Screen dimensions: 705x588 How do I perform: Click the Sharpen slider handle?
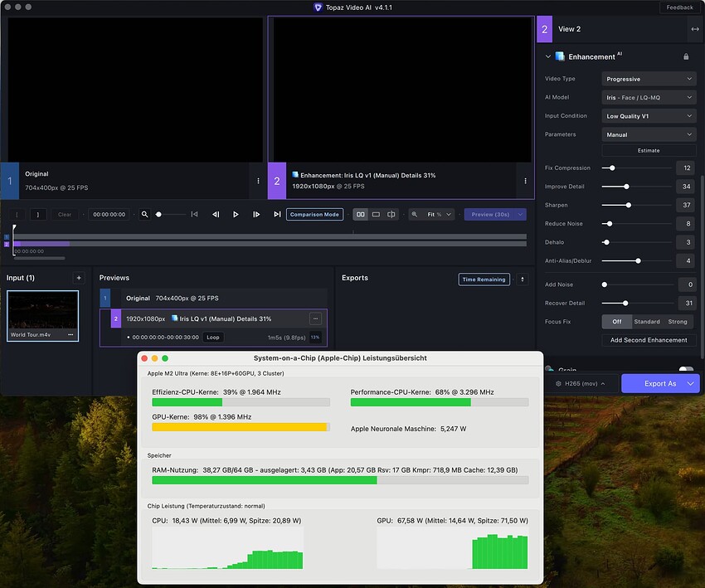tap(629, 205)
